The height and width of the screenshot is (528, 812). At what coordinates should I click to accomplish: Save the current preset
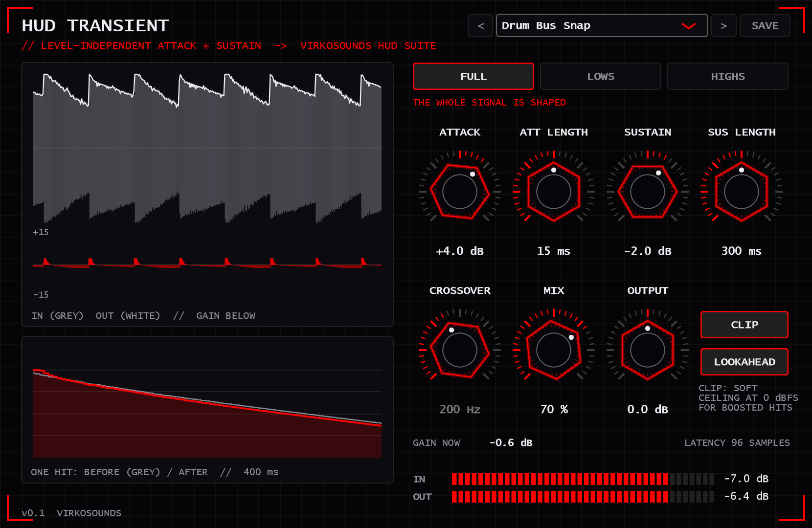765,25
